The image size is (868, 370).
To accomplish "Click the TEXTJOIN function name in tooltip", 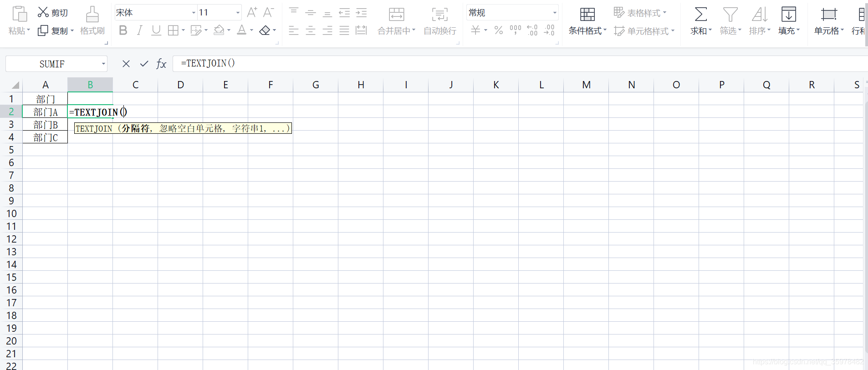I will 94,129.
